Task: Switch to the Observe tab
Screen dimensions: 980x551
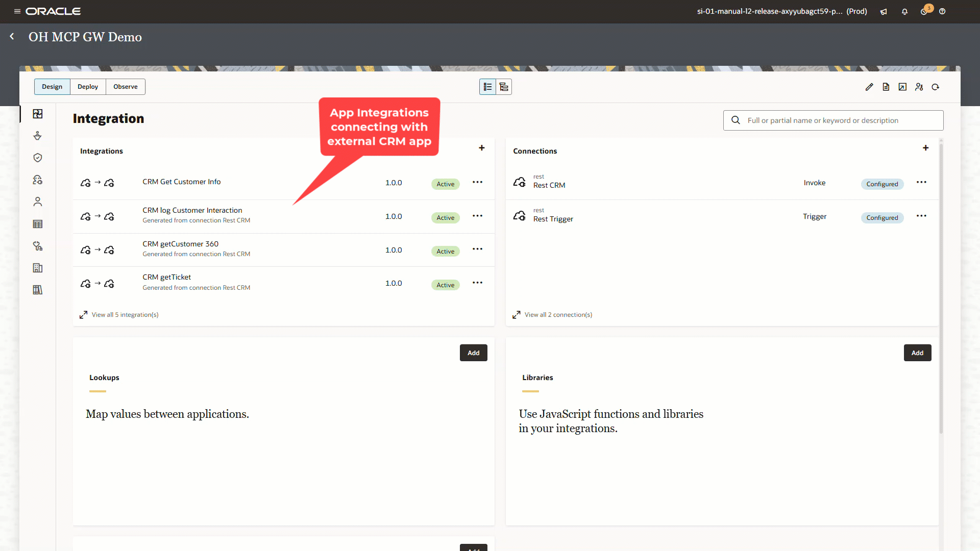Action: pos(126,87)
